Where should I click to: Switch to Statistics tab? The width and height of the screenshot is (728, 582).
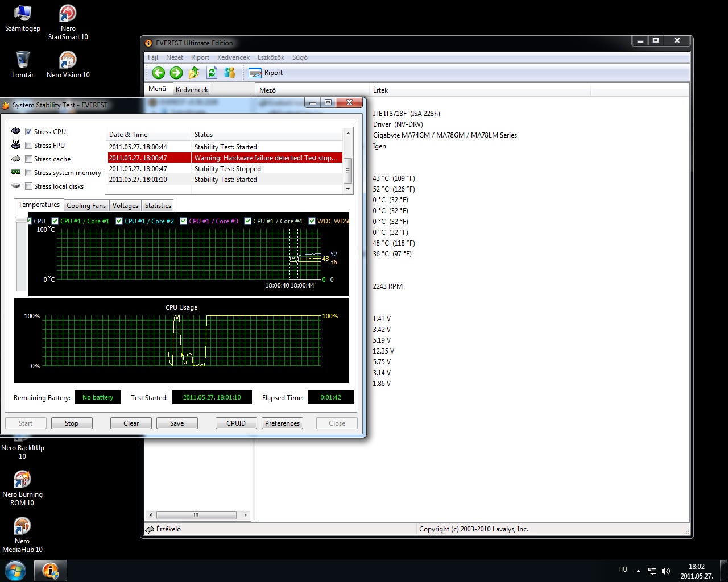[158, 206]
